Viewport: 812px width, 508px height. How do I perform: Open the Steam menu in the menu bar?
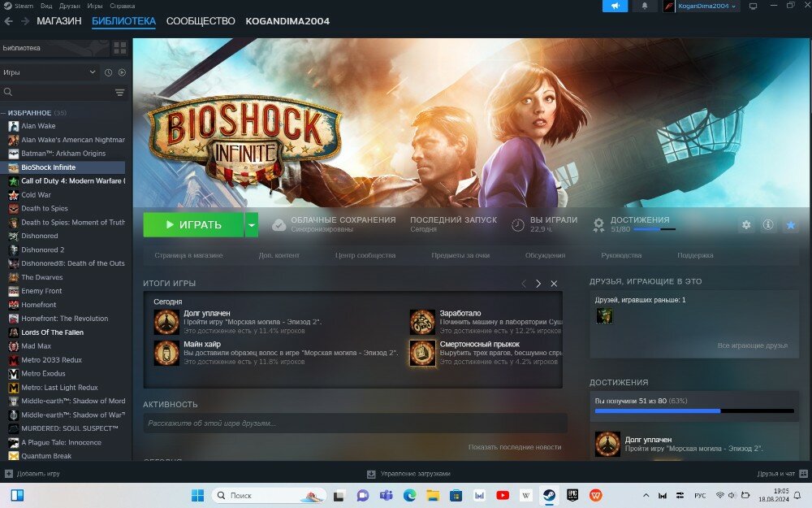(x=24, y=6)
